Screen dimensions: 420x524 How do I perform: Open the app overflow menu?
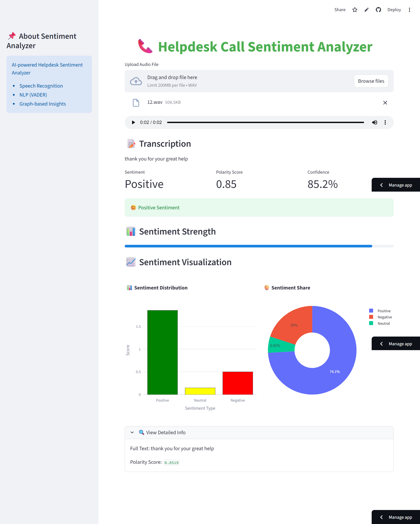pyautogui.click(x=409, y=10)
